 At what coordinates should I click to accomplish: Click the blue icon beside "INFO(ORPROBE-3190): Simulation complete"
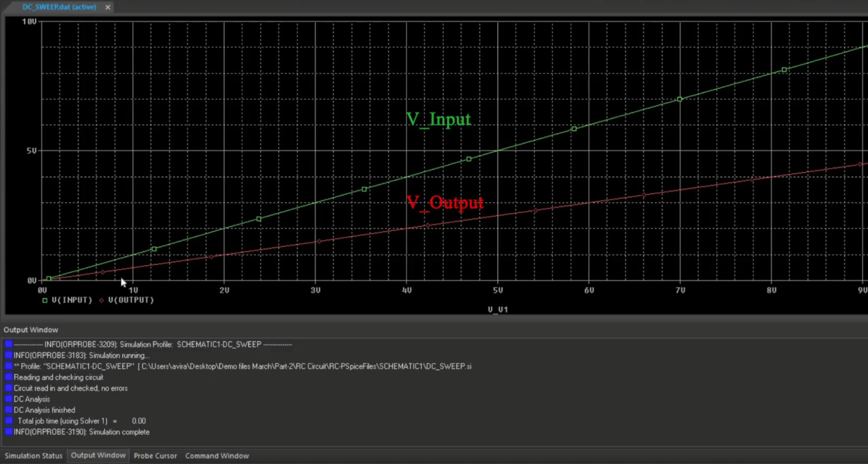[8, 431]
